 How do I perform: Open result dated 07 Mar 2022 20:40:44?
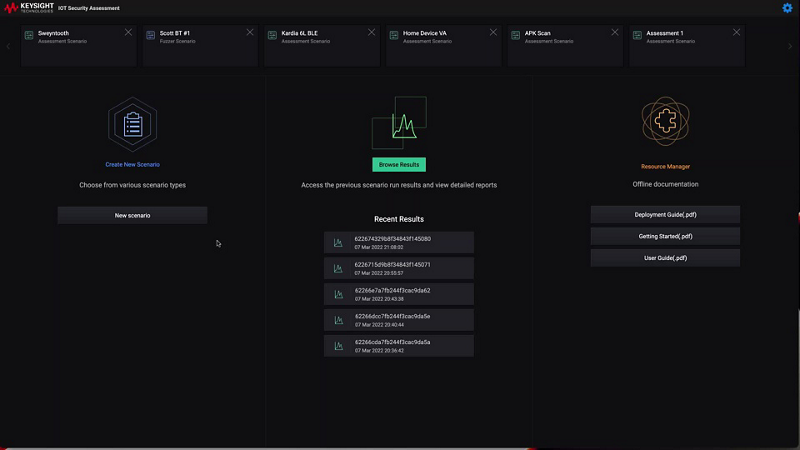399,320
